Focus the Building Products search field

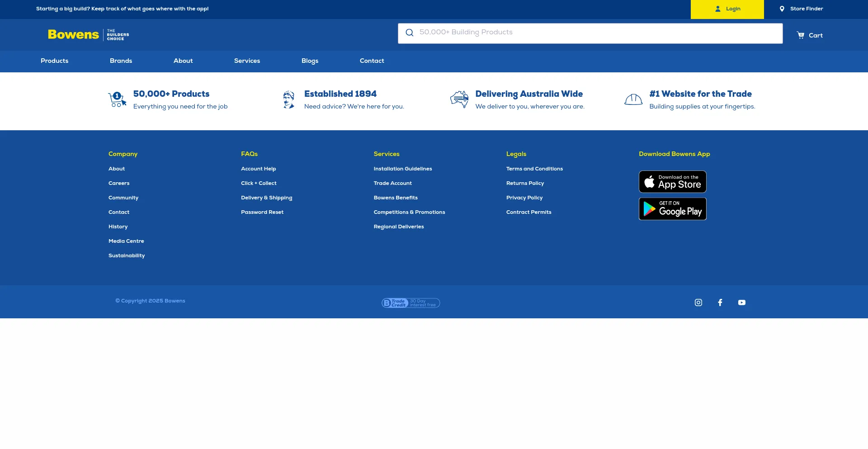point(597,33)
